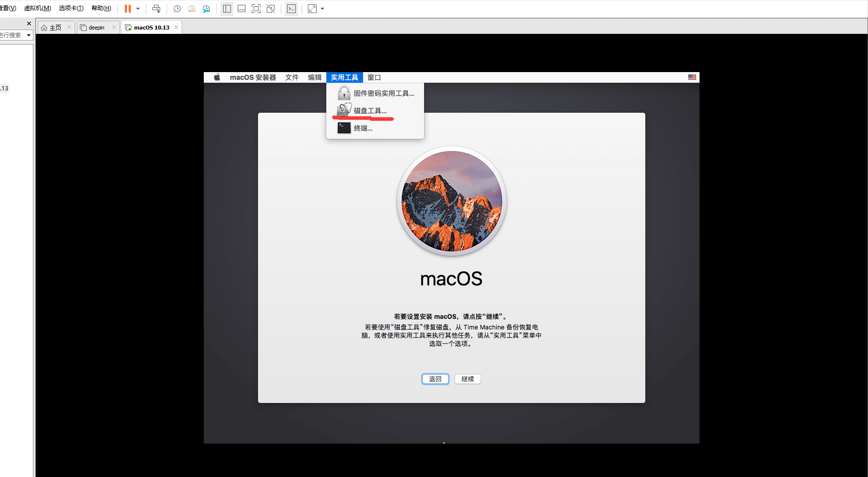Open Terminal (终端) from the utilities menu
This screenshot has width=868, height=477.
pyautogui.click(x=363, y=128)
